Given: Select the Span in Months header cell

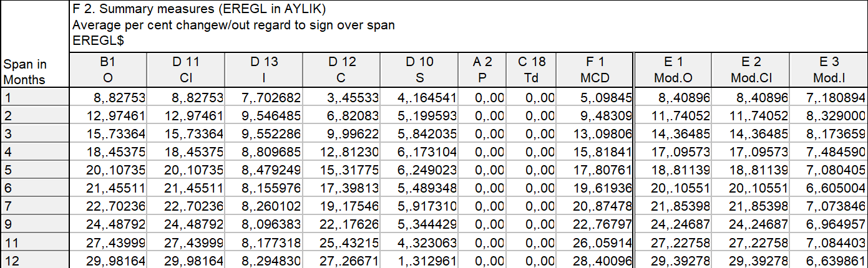Looking at the screenshot, I should click(x=34, y=72).
